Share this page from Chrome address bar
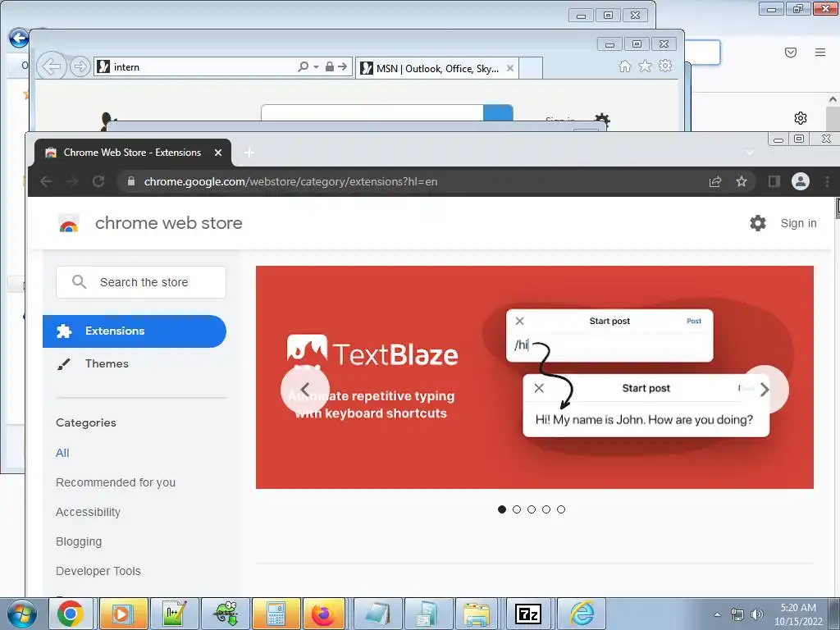 click(x=715, y=181)
